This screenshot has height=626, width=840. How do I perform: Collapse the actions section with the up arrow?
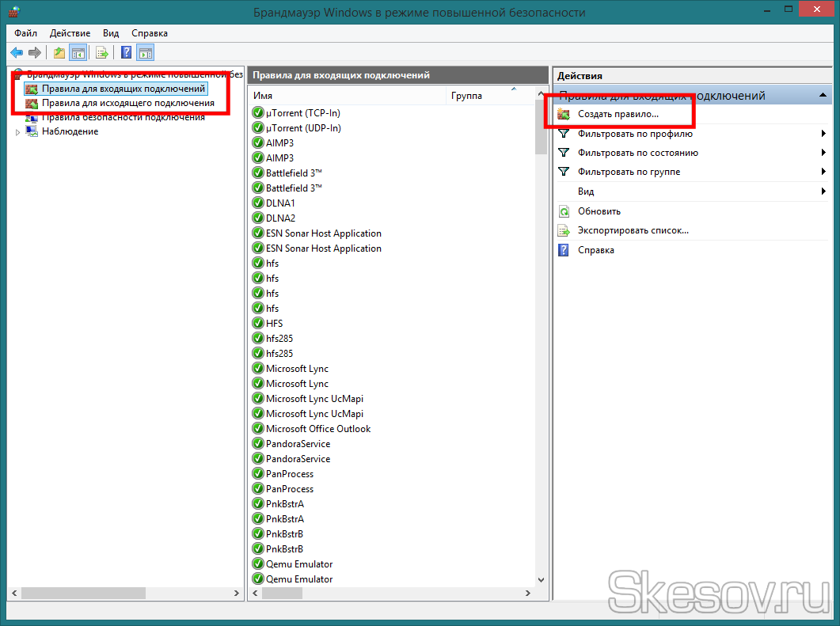(823, 96)
